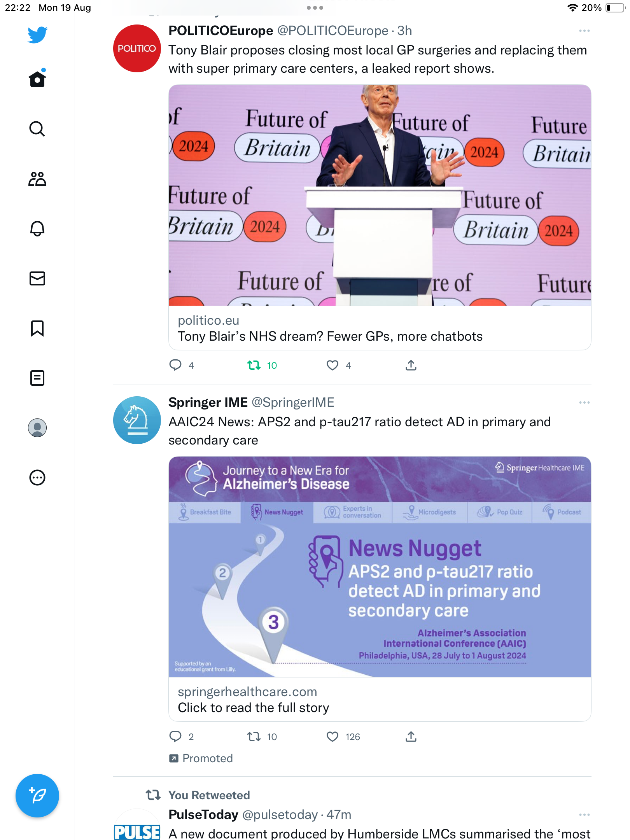Screen dimensions: 630x840
Task: Open more options for PulseToday tweet
Action: click(584, 815)
